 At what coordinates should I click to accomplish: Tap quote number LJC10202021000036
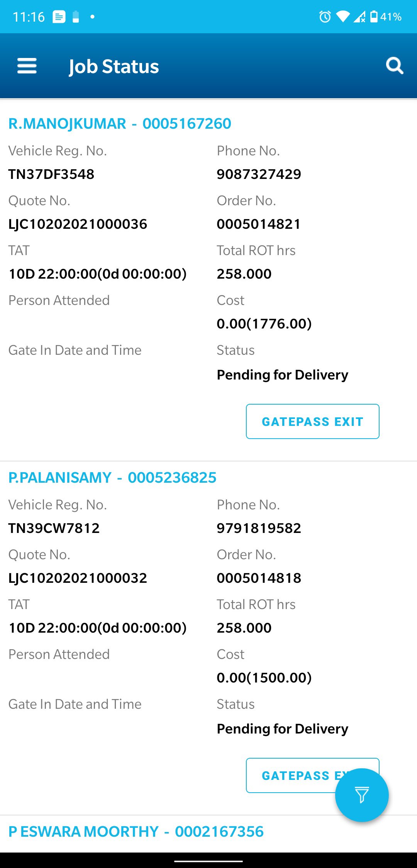pyautogui.click(x=78, y=224)
